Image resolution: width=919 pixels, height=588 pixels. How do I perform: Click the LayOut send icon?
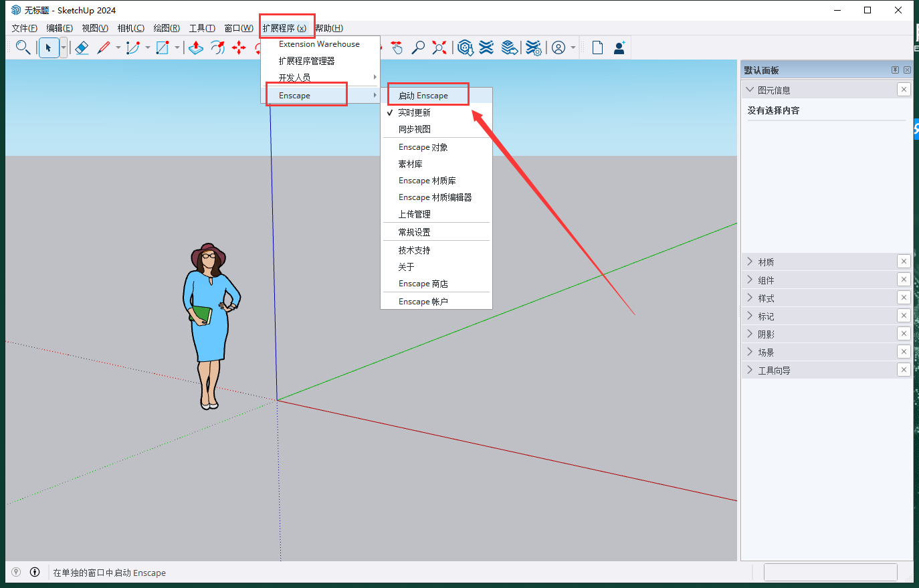pos(510,47)
